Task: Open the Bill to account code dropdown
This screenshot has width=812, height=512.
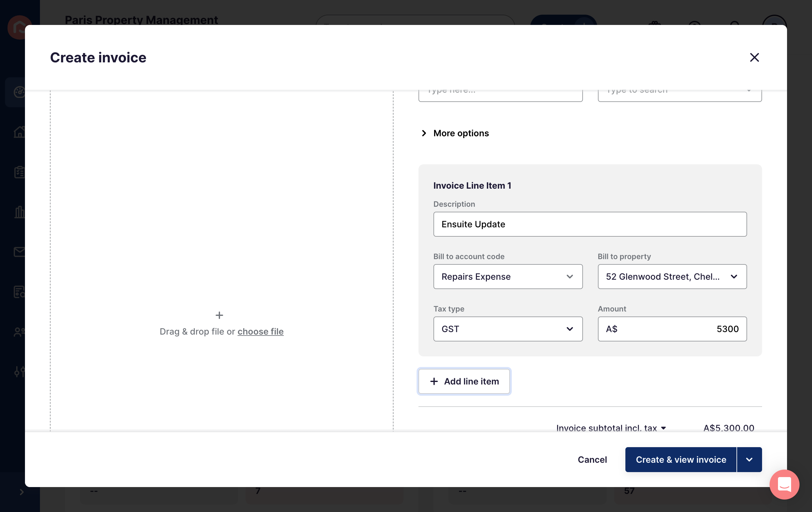Action: click(x=508, y=276)
